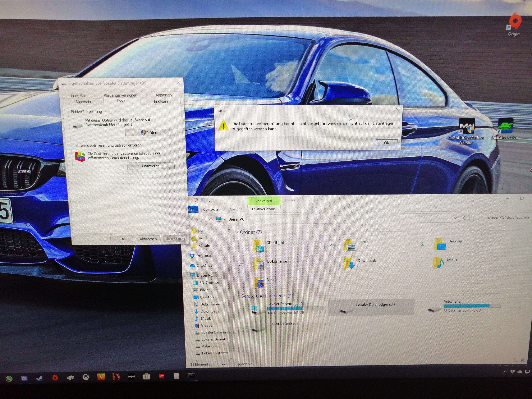Image resolution: width=532 pixels, height=399 pixels.
Task: Open the Allgemein properties tab
Action: click(x=83, y=102)
